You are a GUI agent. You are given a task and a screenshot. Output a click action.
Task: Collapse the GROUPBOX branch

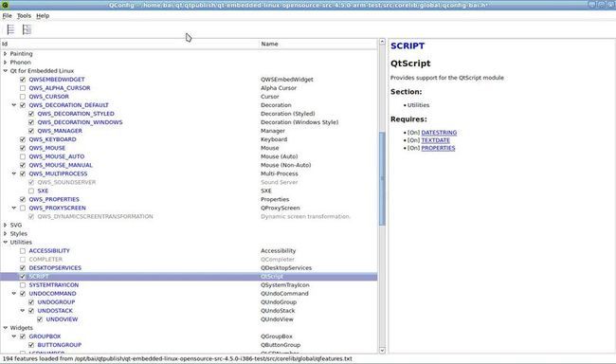click(14, 337)
